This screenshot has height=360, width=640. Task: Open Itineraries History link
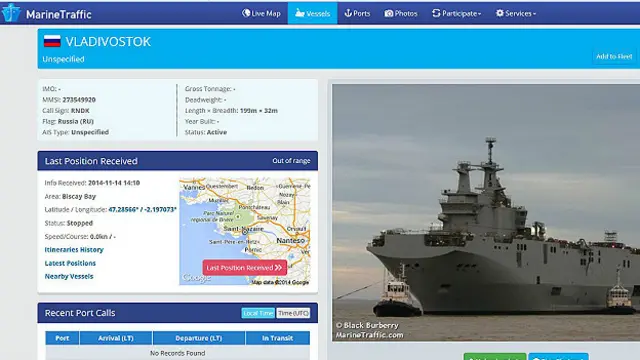[74, 249]
